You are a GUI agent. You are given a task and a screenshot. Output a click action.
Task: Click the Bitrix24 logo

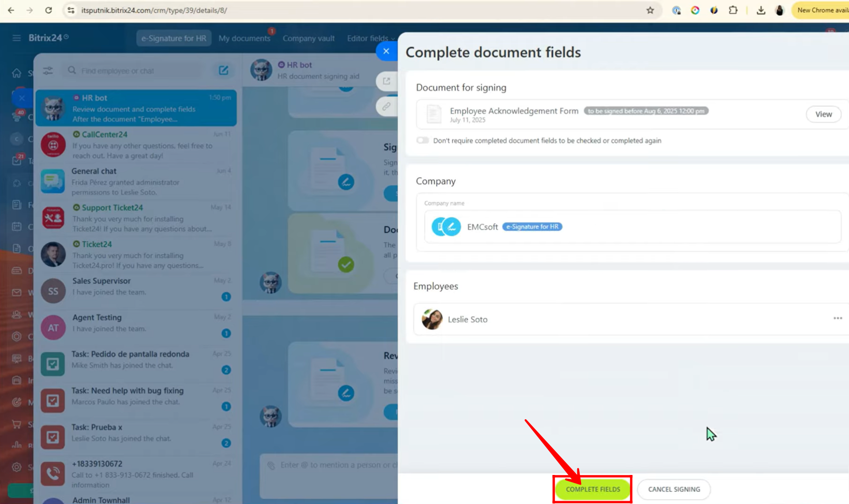(48, 38)
